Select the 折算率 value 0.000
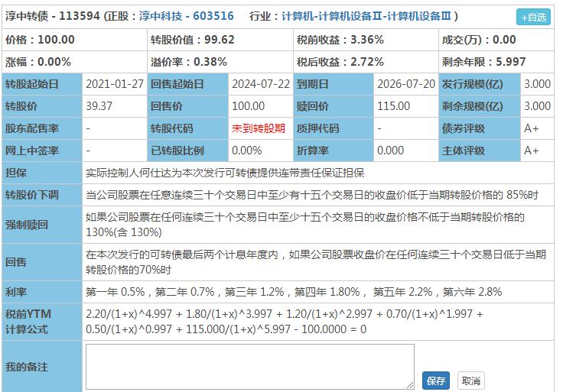Image resolution: width=563 pixels, height=392 pixels. click(x=390, y=151)
